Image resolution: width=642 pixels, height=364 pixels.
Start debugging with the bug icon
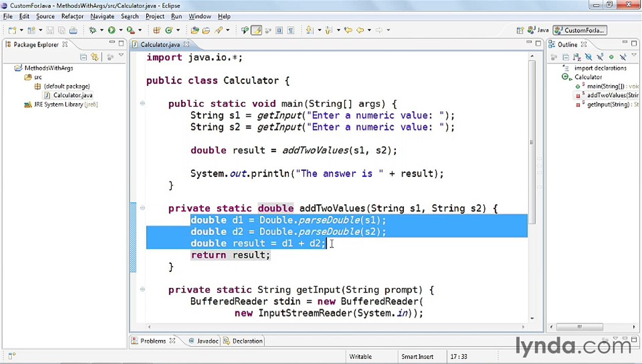pos(93,30)
